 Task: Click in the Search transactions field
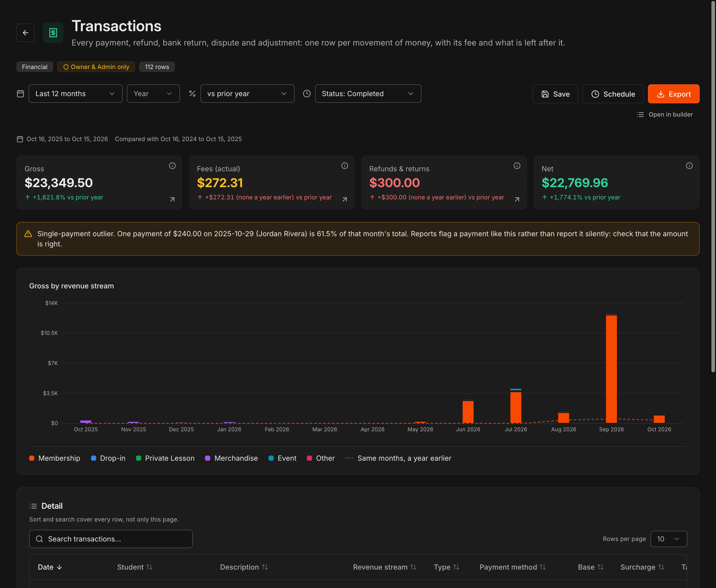pyautogui.click(x=111, y=539)
